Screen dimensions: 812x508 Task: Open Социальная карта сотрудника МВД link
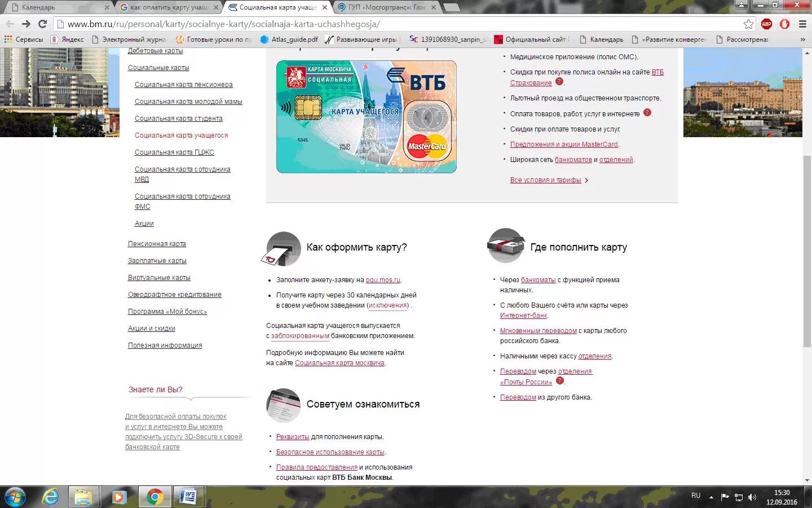pyautogui.click(x=182, y=174)
